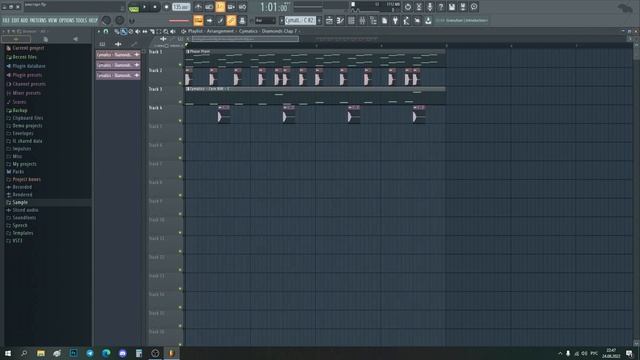Open the snap selector dropdown in the toolbar
Screen dimensions: 640x360
265,20
